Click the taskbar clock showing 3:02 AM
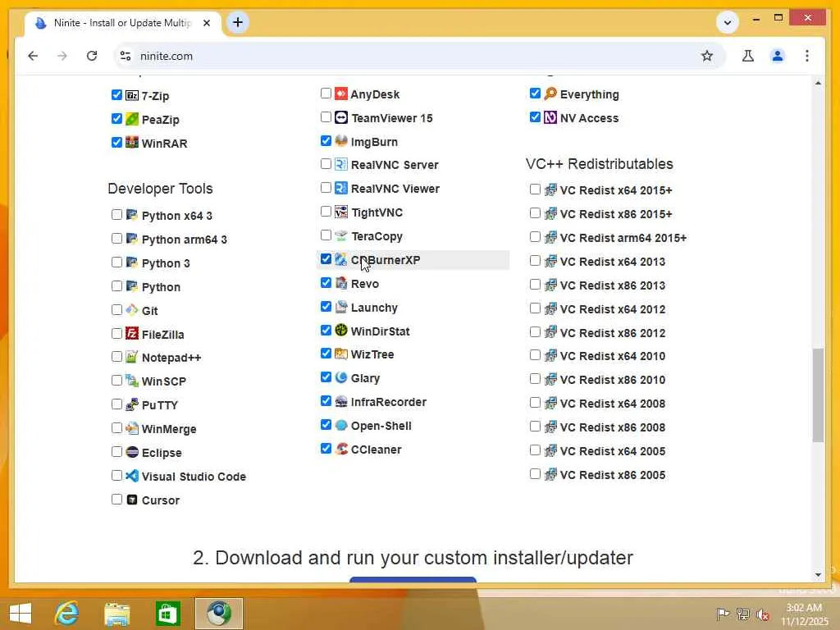 pos(804,614)
